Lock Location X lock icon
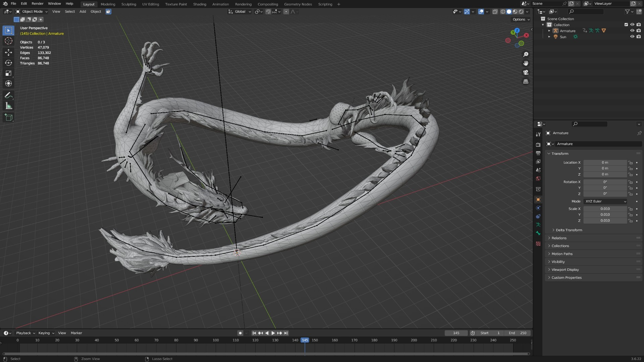The width and height of the screenshot is (644, 362). click(631, 163)
